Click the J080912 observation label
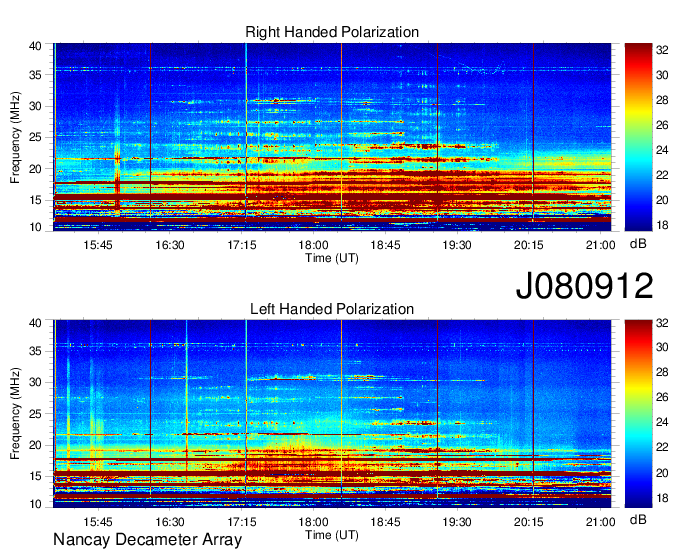The height and width of the screenshot is (552, 680). coord(584,285)
